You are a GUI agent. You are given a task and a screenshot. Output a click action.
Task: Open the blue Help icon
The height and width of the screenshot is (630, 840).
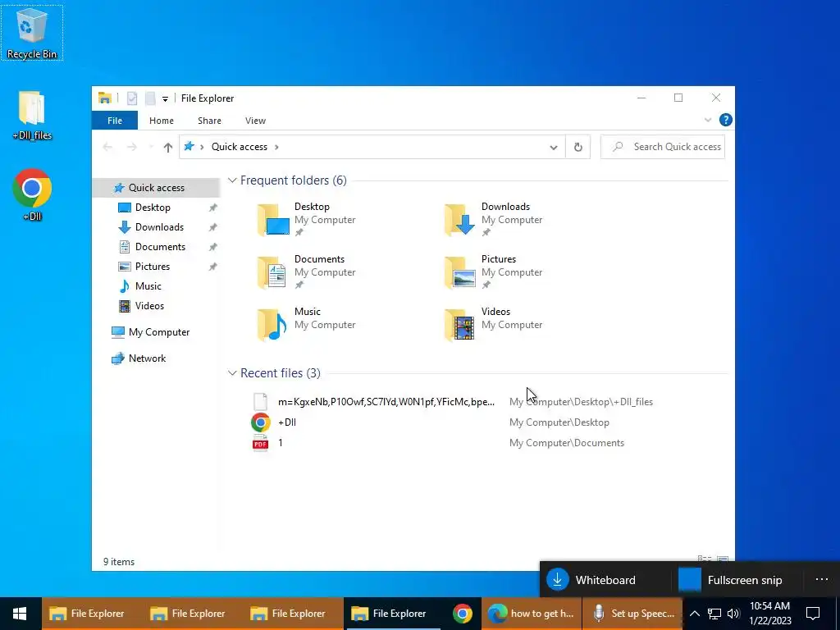pos(725,120)
